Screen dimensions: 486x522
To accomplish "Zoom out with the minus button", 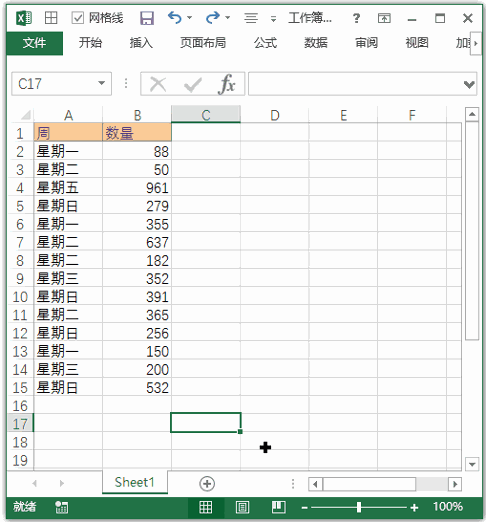I will 304,508.
